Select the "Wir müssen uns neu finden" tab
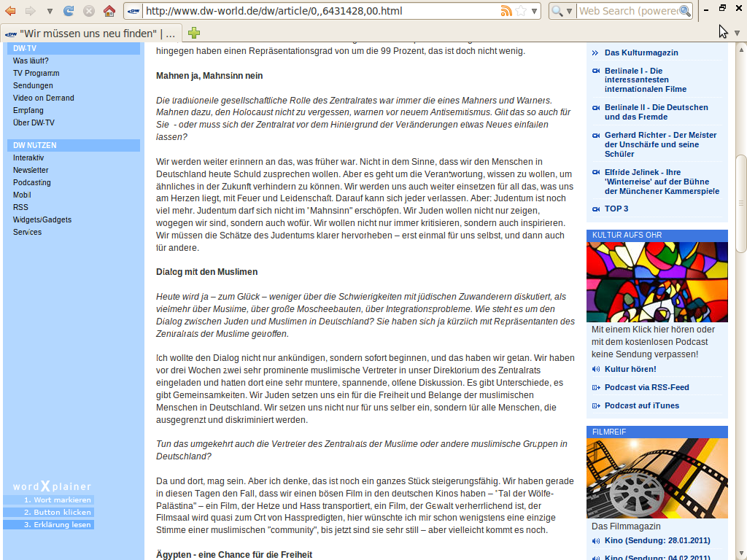 pos(91,34)
